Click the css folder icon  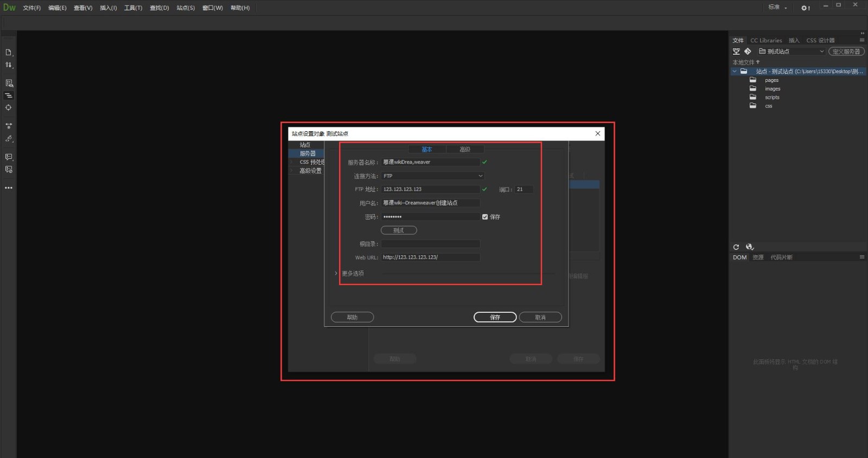click(x=753, y=106)
